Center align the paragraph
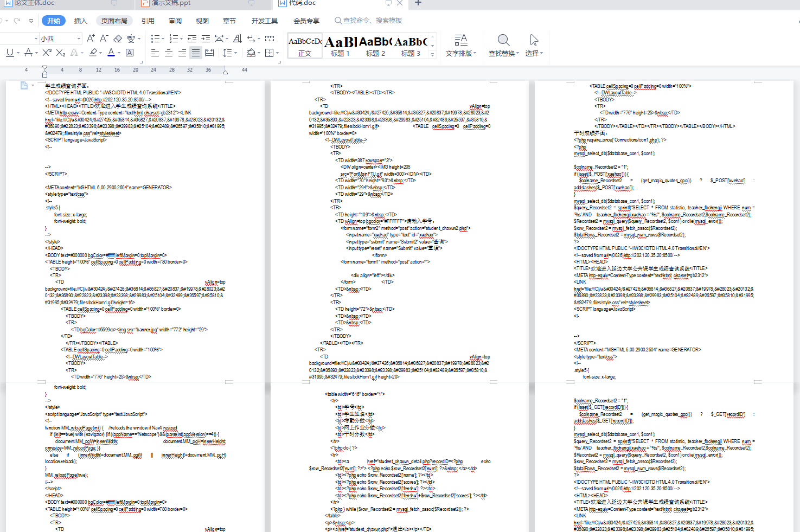 pos(169,53)
